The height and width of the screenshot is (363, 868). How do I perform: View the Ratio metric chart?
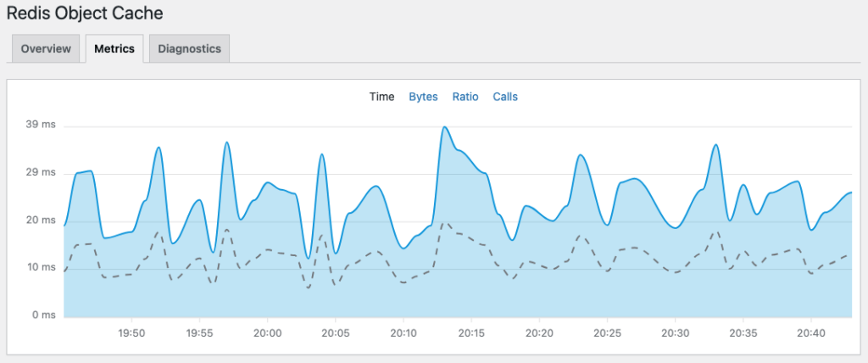(465, 97)
